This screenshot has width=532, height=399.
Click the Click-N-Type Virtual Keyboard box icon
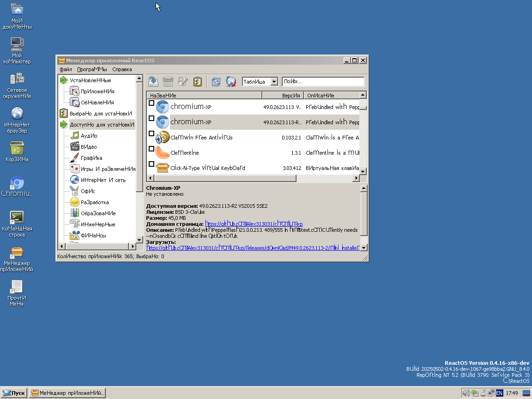point(163,168)
